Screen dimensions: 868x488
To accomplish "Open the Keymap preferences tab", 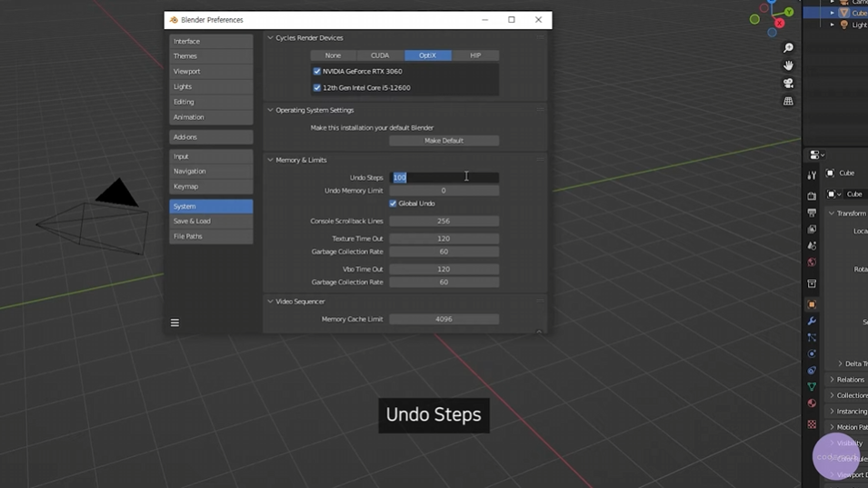I will [x=211, y=186].
